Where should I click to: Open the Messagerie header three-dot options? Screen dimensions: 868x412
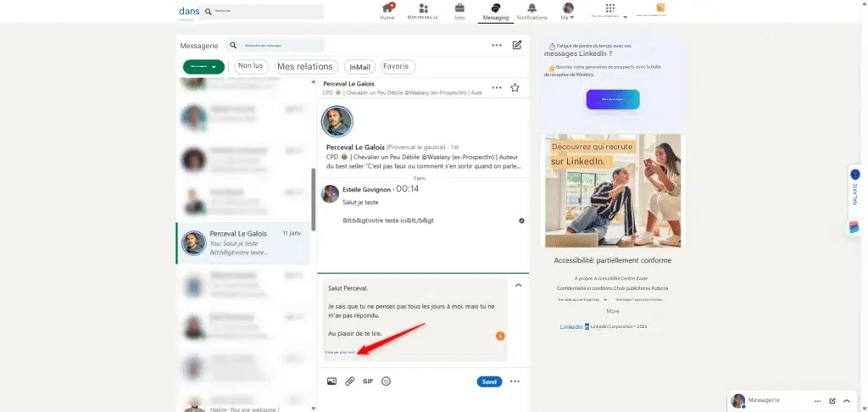pyautogui.click(x=497, y=46)
